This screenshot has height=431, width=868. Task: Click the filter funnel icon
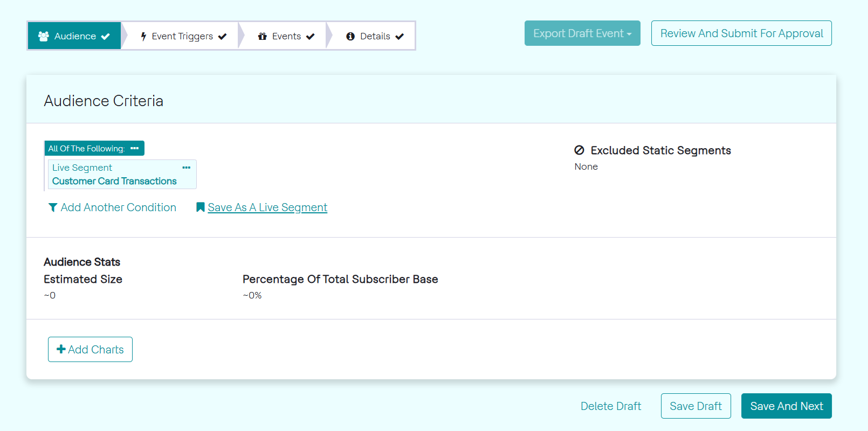coord(53,207)
